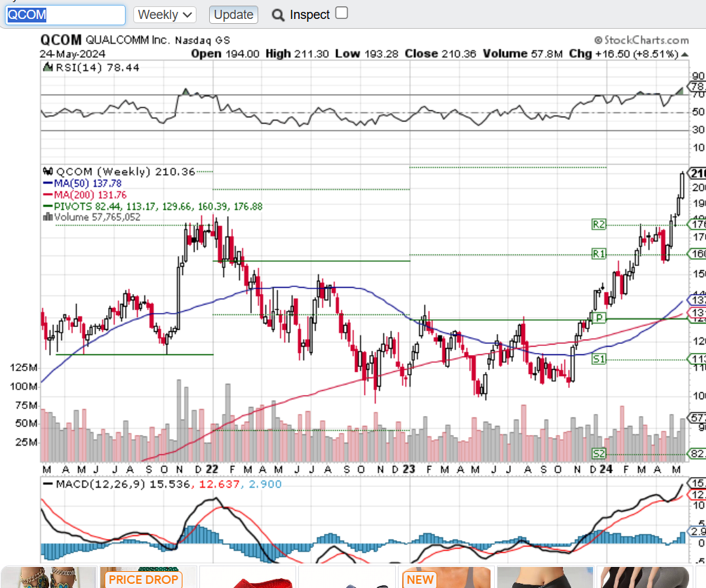The width and height of the screenshot is (706, 588).
Task: Focus the QCOM ticker symbol field
Action: click(x=65, y=15)
